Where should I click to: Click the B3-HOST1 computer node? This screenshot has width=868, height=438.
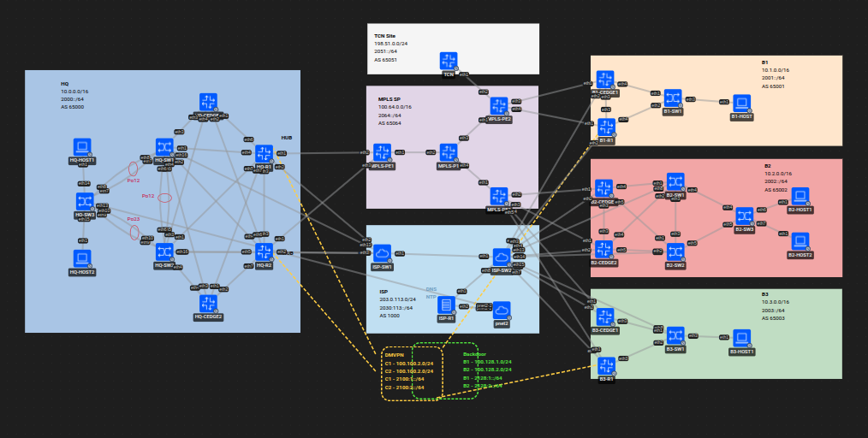pos(742,339)
